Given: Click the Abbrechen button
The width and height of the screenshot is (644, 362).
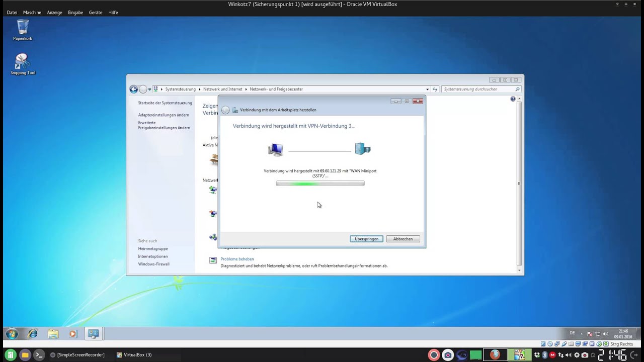Looking at the screenshot, I should coord(403,239).
